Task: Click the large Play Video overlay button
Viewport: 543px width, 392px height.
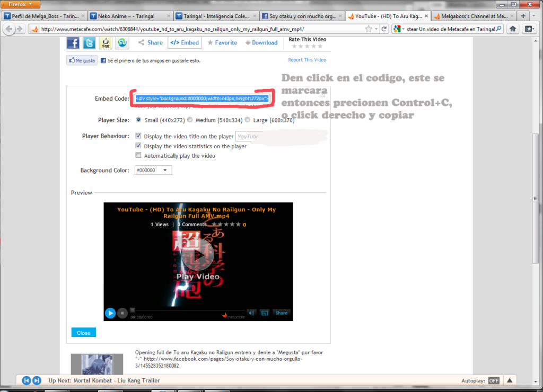Action: (198, 256)
